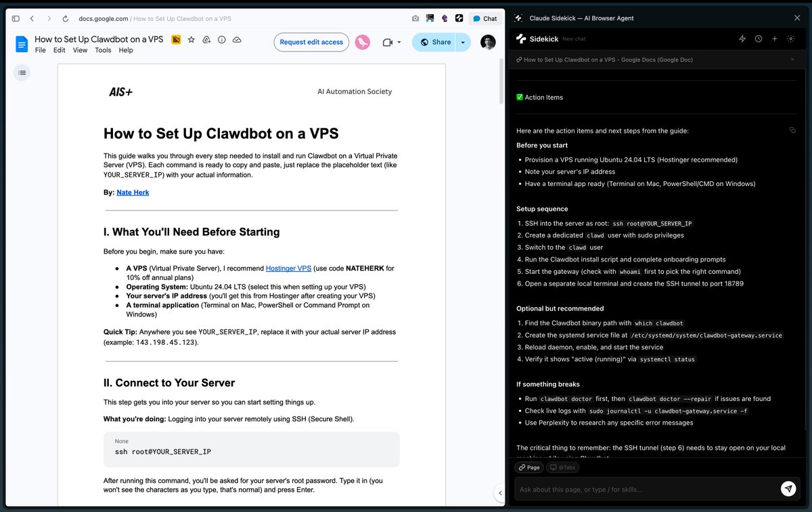Screen dimensions: 812x512
Task: Open the Nate Herk author link
Action: coord(133,192)
